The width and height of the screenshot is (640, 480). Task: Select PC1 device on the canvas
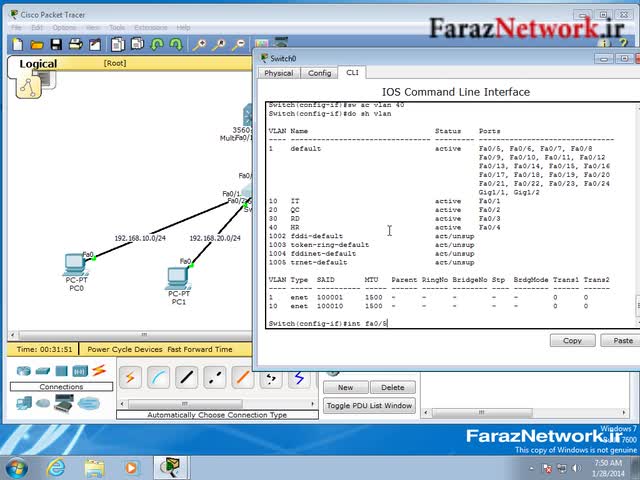tap(178, 278)
